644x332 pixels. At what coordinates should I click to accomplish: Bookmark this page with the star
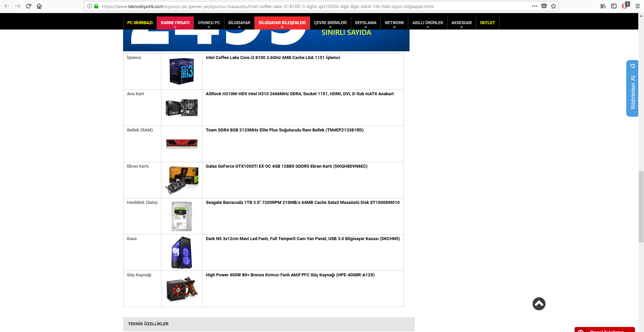[553, 6]
